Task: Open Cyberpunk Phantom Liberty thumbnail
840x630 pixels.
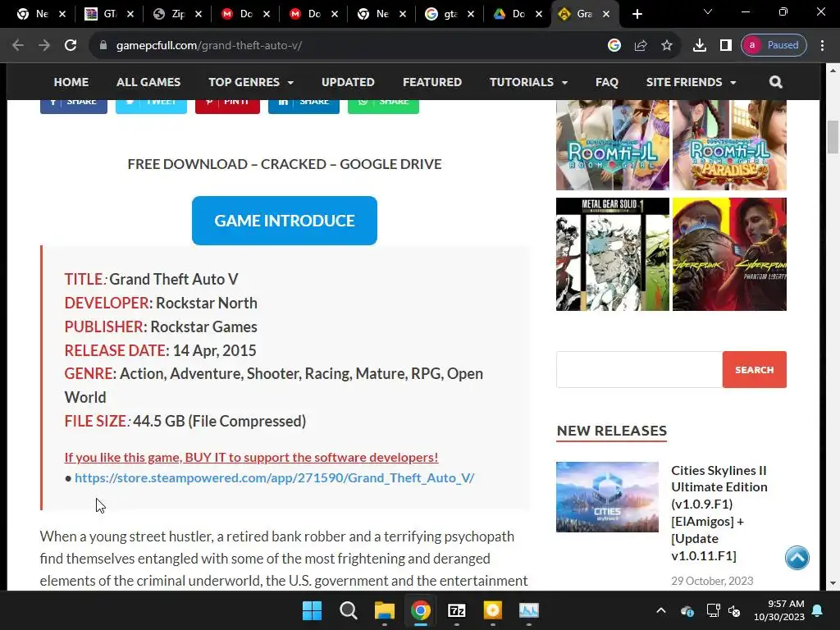Action: [x=729, y=254]
